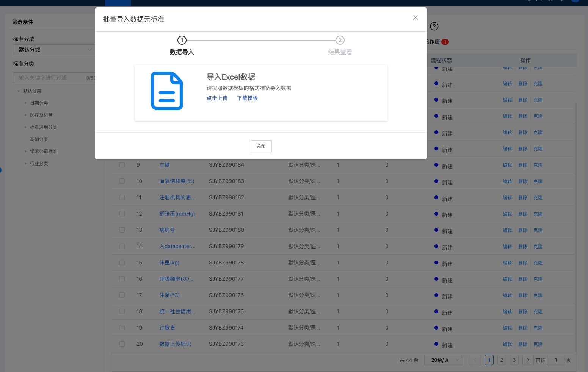Click step 1 数据导入 circle
Image resolution: width=588 pixels, height=372 pixels.
182,40
